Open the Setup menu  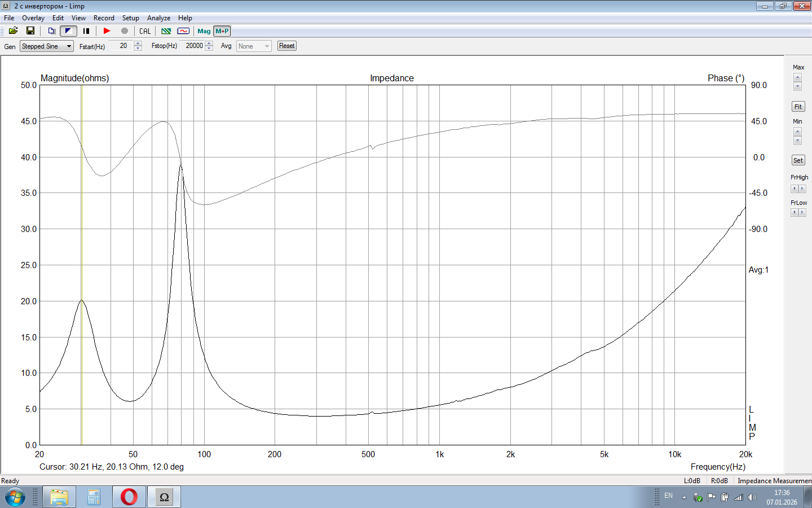(131, 18)
